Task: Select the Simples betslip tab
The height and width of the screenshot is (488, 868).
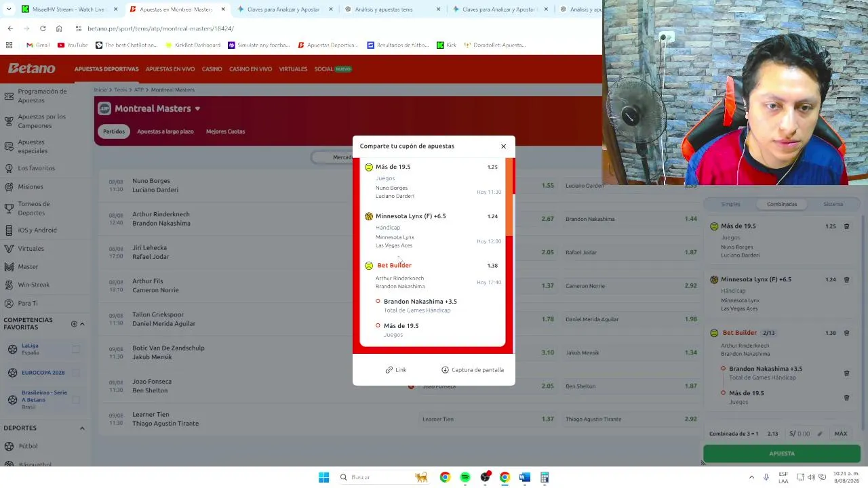Action: coord(730,204)
